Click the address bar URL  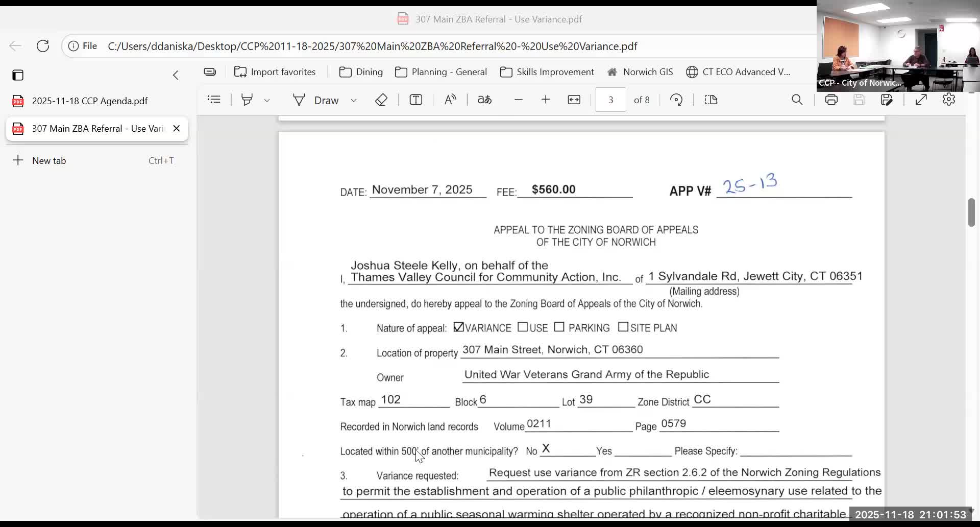(x=373, y=46)
